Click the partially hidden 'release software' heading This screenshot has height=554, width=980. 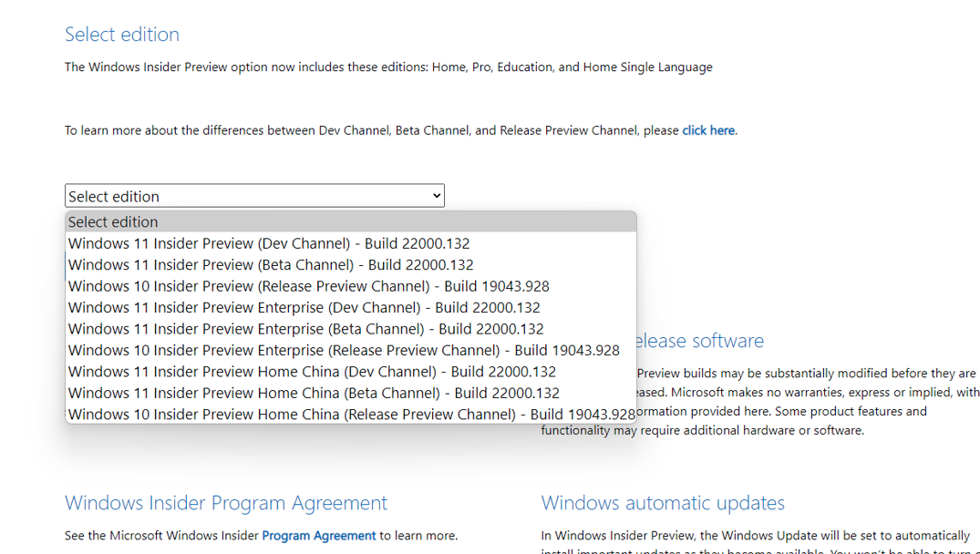point(701,341)
